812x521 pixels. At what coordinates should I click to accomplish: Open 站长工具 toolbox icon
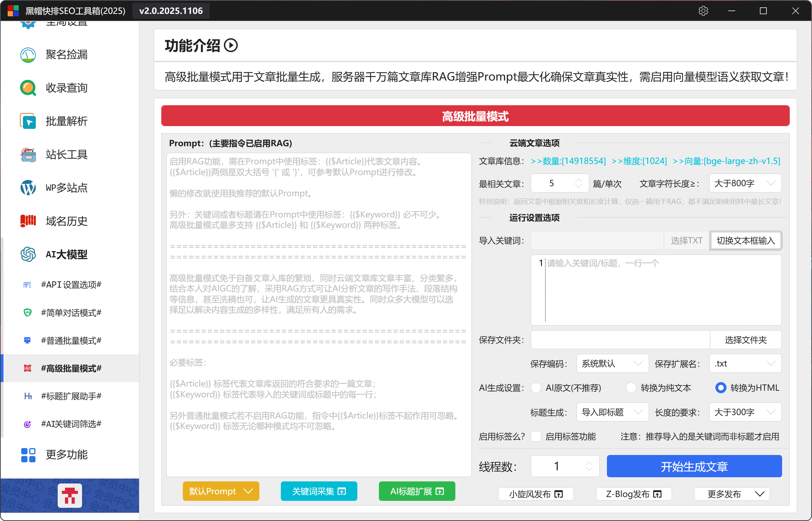click(x=28, y=155)
